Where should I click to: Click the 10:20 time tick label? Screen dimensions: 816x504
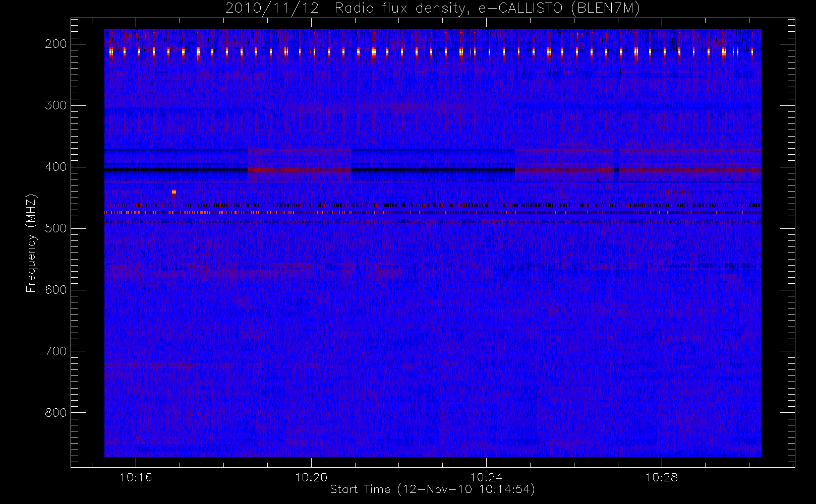pos(311,477)
